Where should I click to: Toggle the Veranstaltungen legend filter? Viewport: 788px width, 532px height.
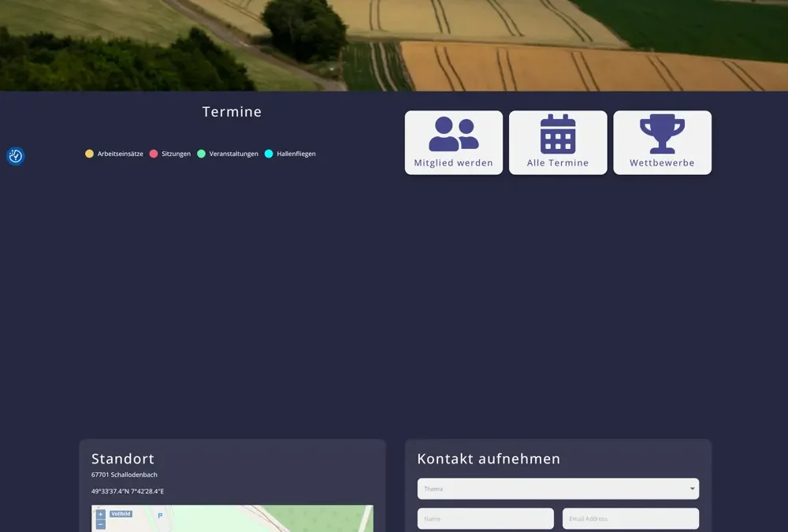click(228, 154)
